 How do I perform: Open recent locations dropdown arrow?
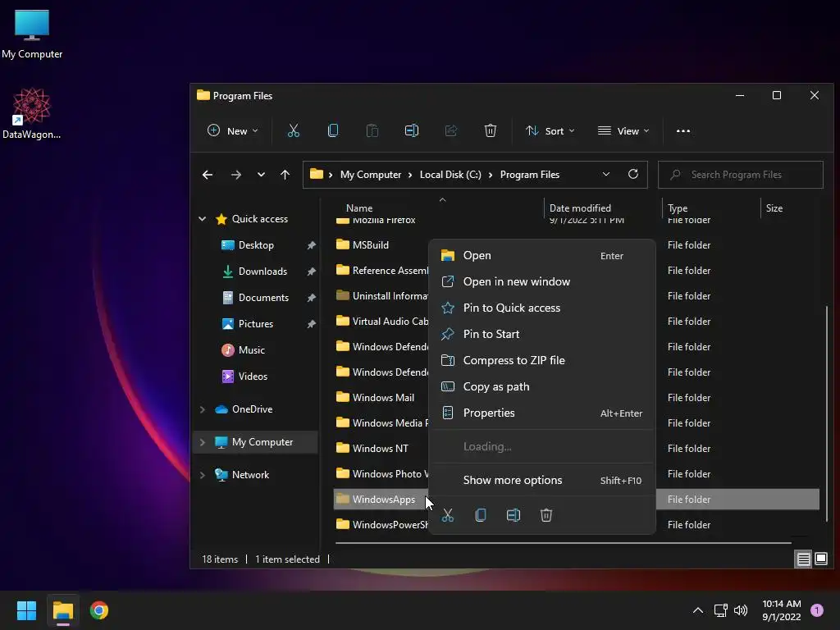click(x=261, y=175)
